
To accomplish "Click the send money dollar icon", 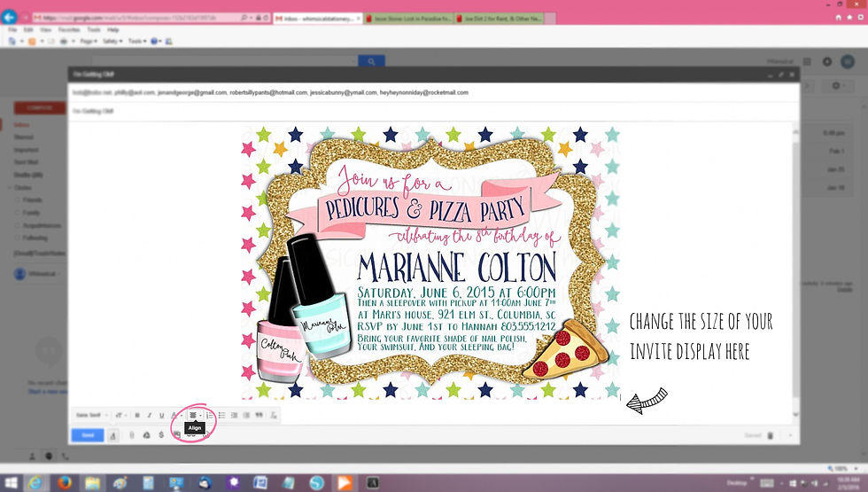I will (161, 435).
